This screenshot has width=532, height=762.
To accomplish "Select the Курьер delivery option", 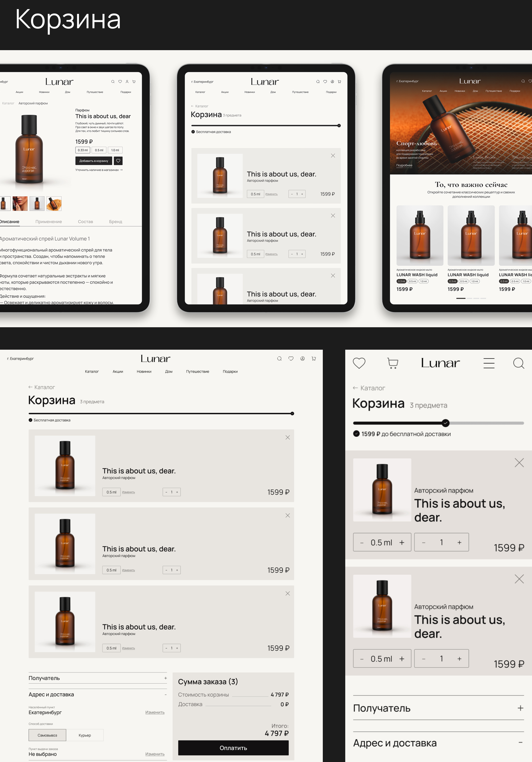I will [x=85, y=735].
